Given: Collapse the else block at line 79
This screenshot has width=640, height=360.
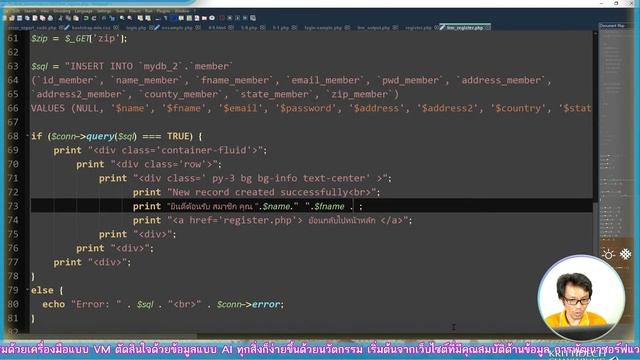Looking at the screenshot, I should pos(28,289).
